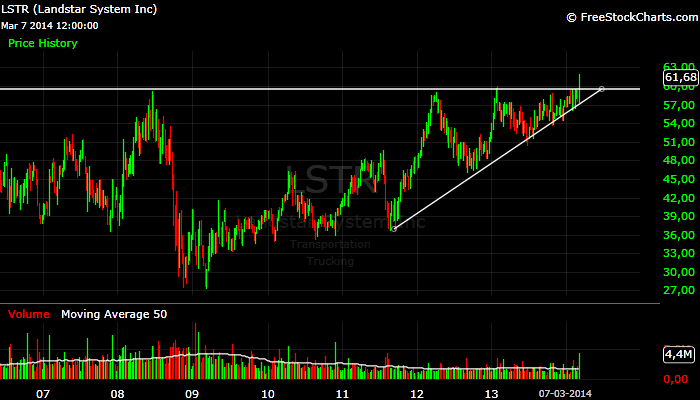Click the 42,00 price axis label

click(679, 198)
